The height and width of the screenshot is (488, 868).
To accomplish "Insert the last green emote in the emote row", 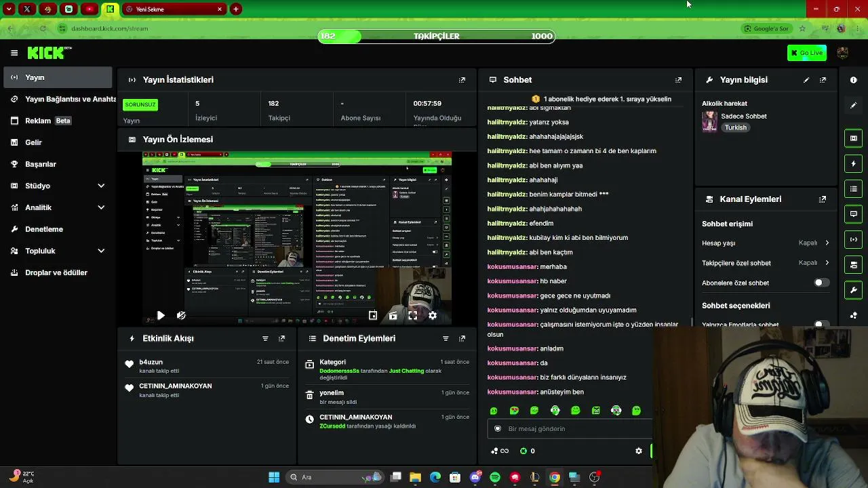I will tap(636, 411).
